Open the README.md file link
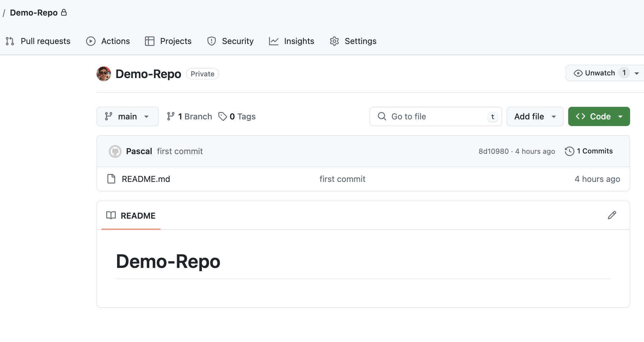The image size is (644, 342). 146,179
